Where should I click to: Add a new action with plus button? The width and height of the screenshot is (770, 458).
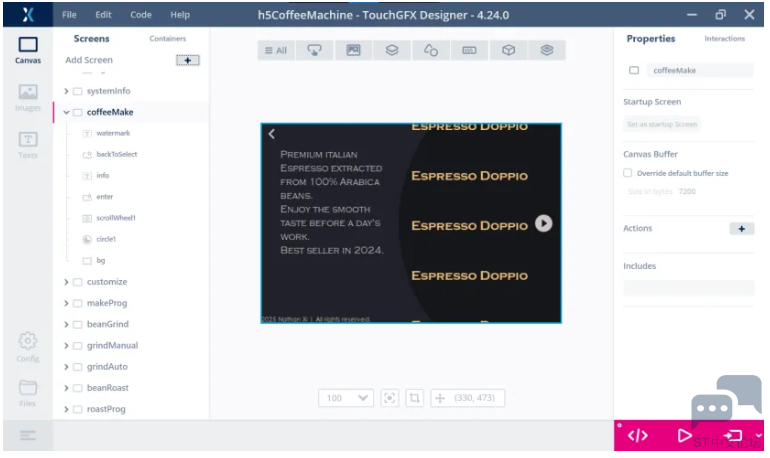742,229
